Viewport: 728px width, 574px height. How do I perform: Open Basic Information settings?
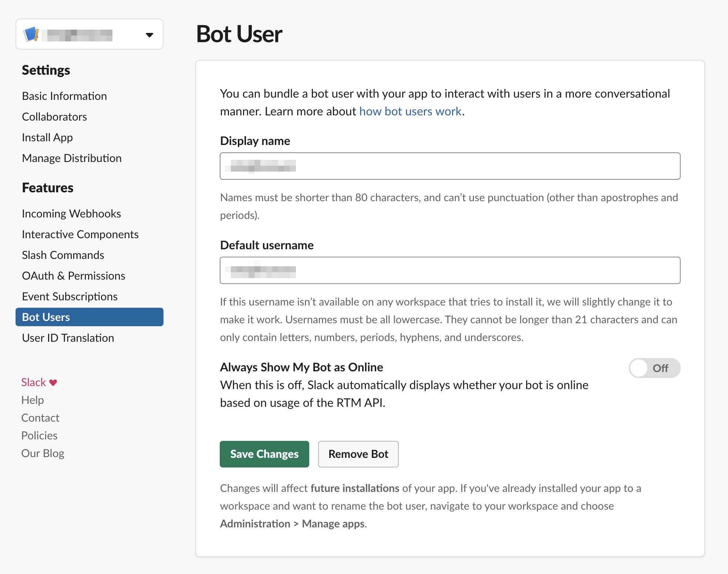click(64, 96)
